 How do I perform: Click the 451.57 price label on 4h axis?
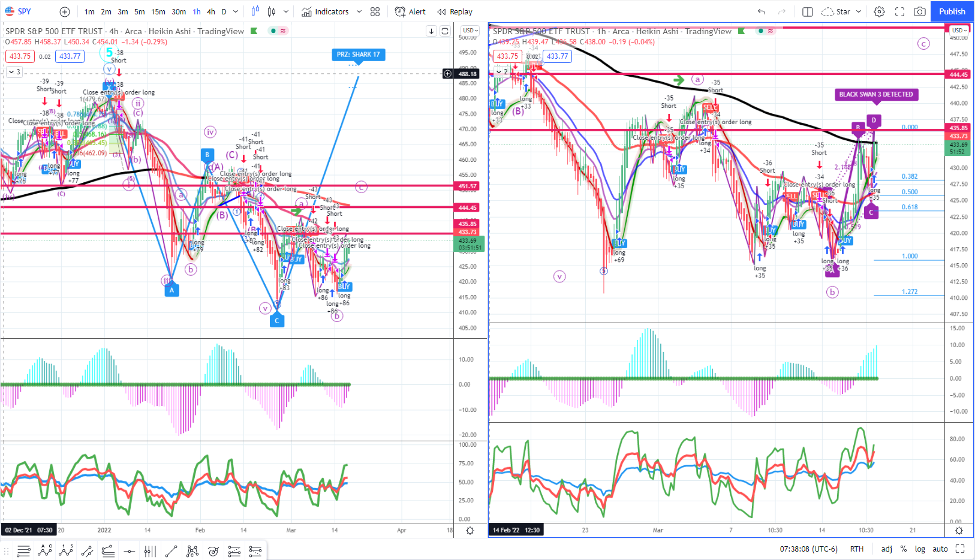click(x=468, y=186)
